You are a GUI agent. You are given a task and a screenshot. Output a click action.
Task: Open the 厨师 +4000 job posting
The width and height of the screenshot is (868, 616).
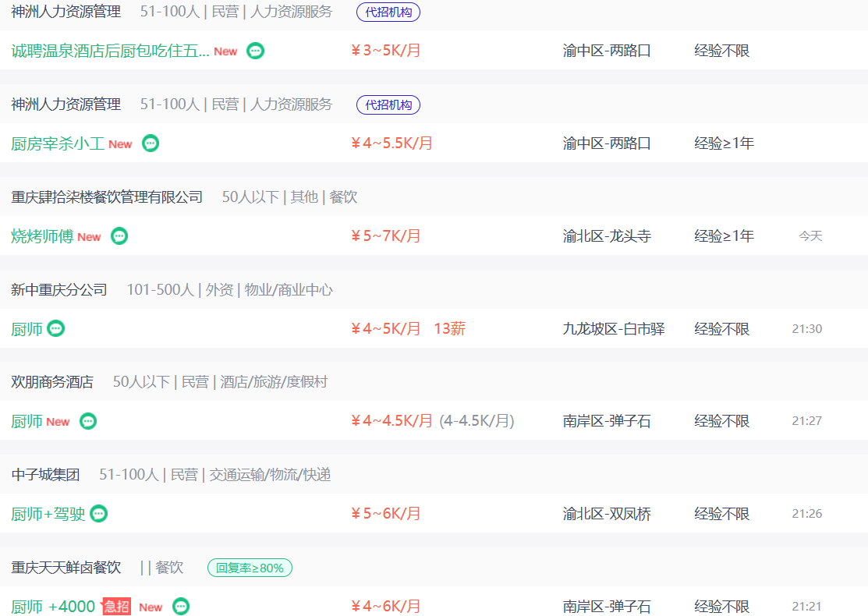tap(53, 607)
